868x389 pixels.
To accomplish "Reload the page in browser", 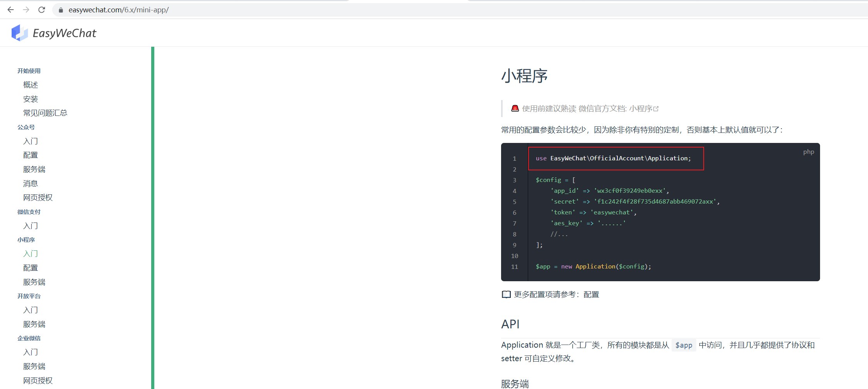I will pyautogui.click(x=42, y=10).
